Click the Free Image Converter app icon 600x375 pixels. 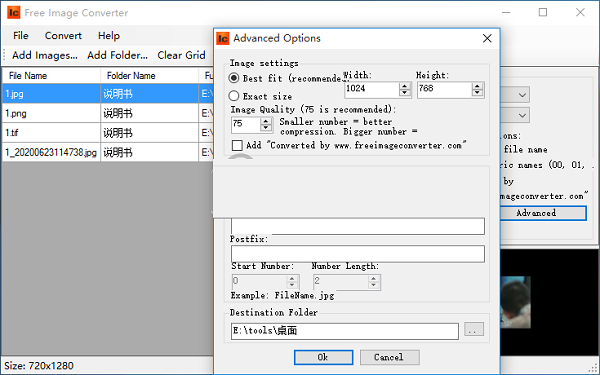click(14, 13)
